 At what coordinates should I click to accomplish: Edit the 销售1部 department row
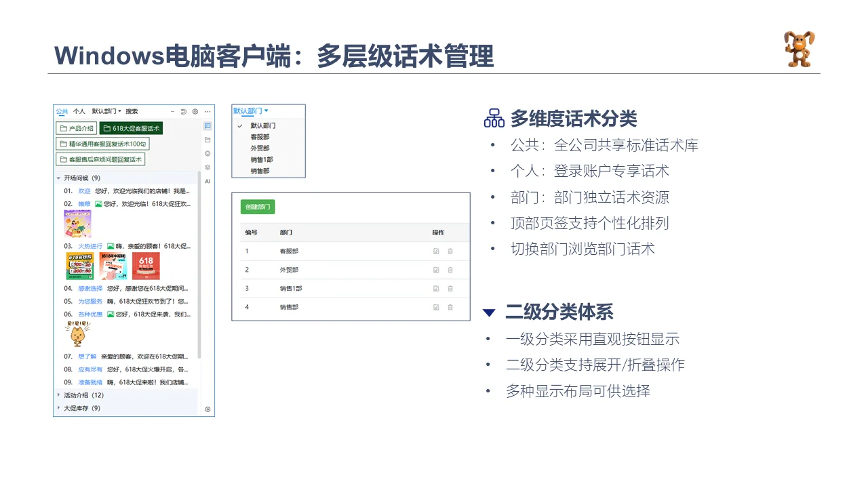(x=436, y=288)
